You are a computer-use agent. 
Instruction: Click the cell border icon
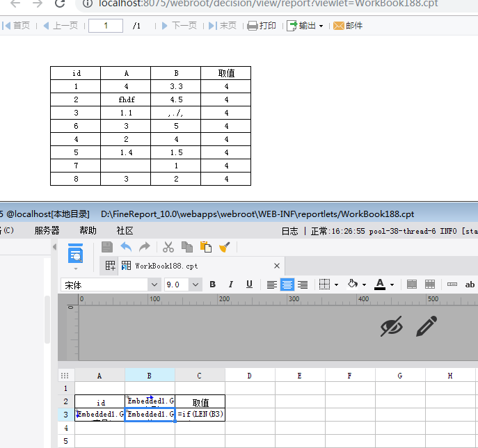[x=324, y=285]
